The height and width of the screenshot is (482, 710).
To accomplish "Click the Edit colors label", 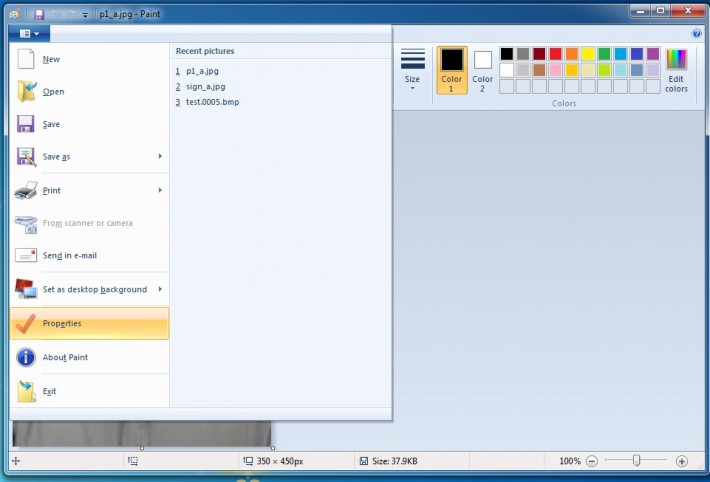I will tap(676, 84).
